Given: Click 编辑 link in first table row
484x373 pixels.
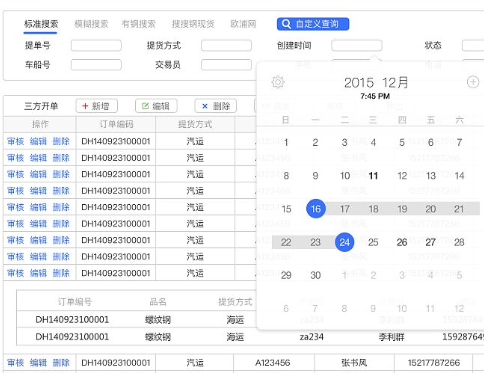Looking at the screenshot, I should coord(38,141).
